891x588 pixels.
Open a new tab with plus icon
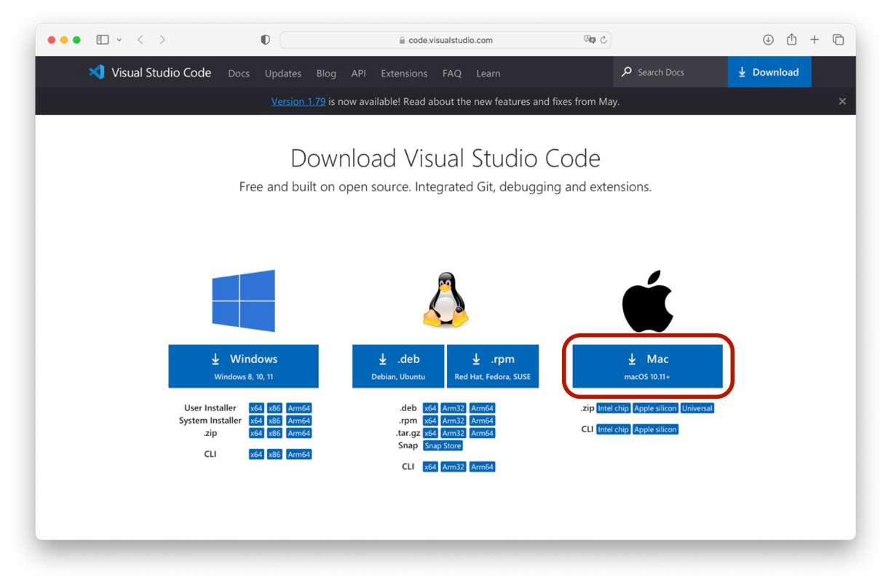tap(815, 40)
